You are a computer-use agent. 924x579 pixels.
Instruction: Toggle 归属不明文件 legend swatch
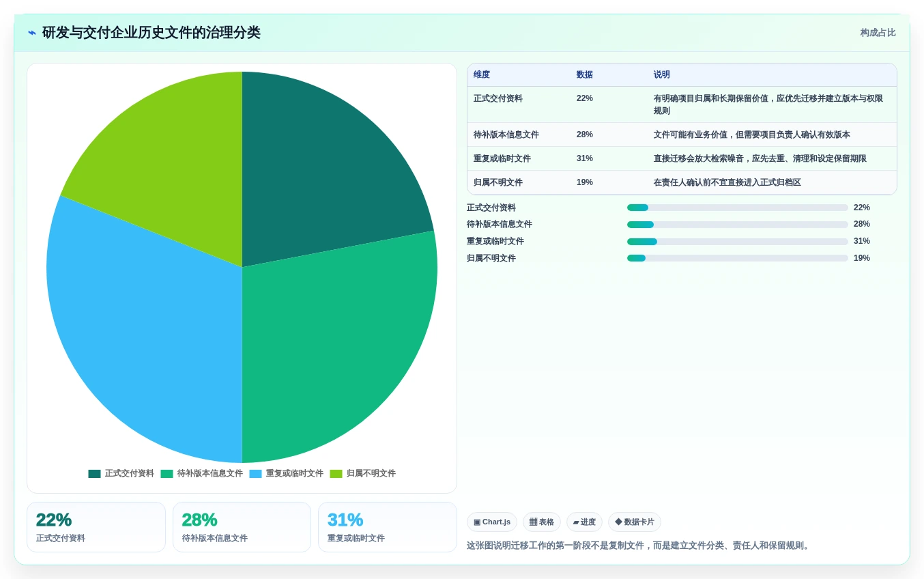click(x=336, y=474)
